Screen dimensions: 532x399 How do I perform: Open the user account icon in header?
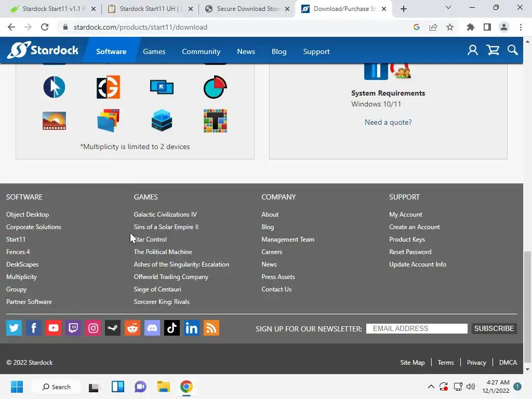click(x=473, y=50)
